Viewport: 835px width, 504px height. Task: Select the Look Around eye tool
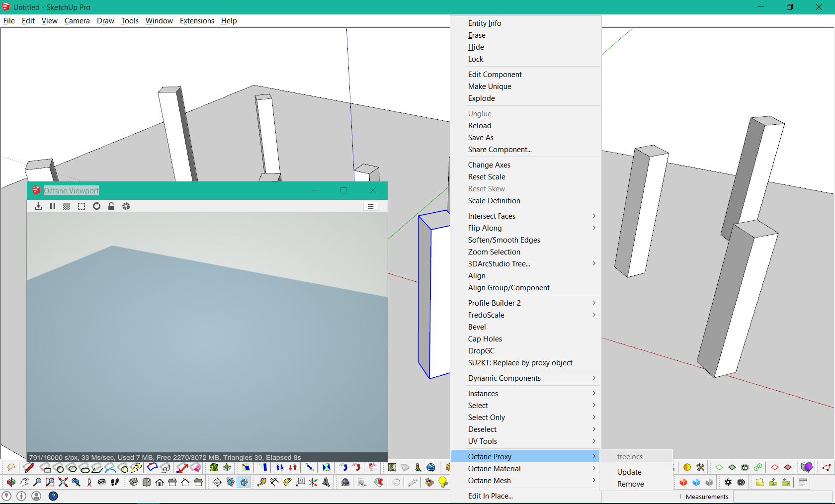[102, 482]
